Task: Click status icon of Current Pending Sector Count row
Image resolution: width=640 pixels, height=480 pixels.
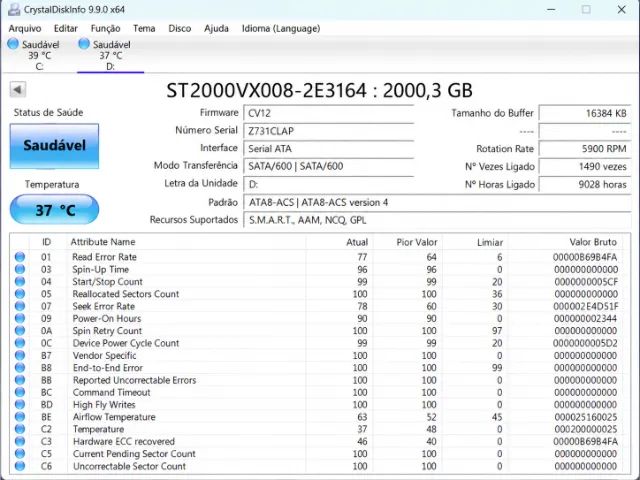Action: [20, 453]
